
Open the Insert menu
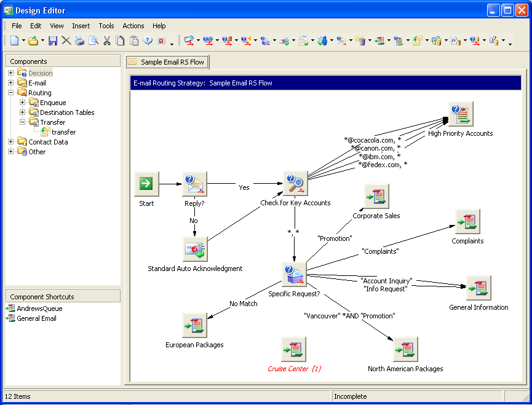pyautogui.click(x=81, y=26)
